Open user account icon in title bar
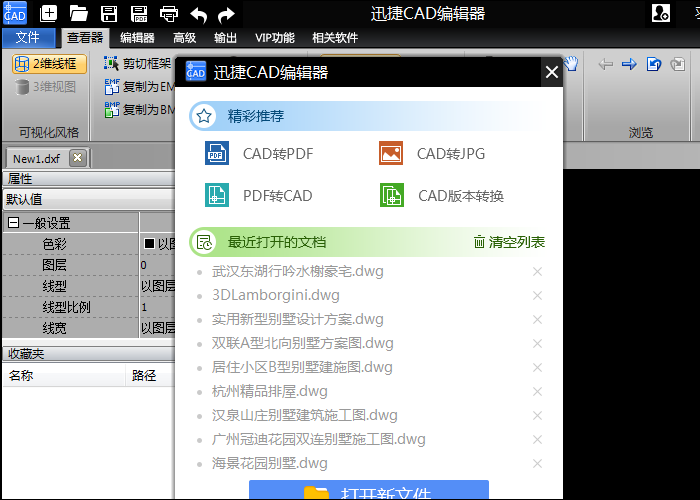 click(x=660, y=13)
